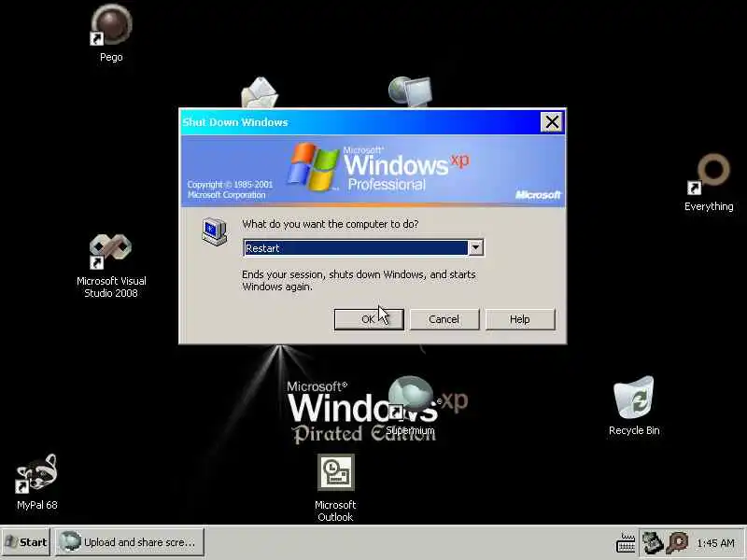
Task: Select the envelope mail icon behind dialog
Action: tap(260, 92)
